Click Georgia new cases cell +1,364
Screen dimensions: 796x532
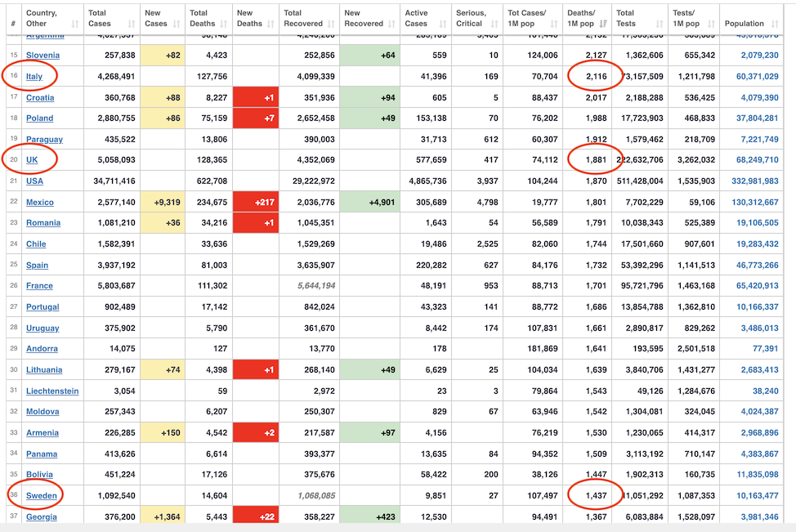point(163,516)
